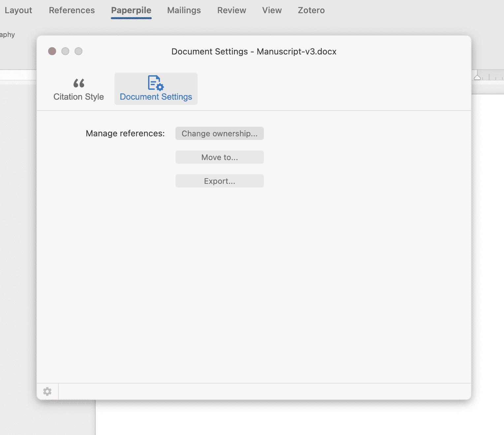This screenshot has width=504, height=435.
Task: Open the Zotero ribbon tab
Action: 311,10
